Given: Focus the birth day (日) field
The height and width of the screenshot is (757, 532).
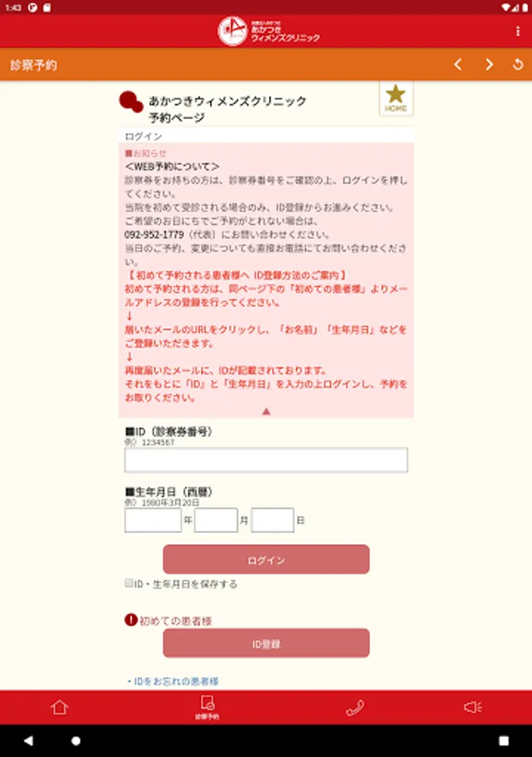Looking at the screenshot, I should pyautogui.click(x=272, y=520).
